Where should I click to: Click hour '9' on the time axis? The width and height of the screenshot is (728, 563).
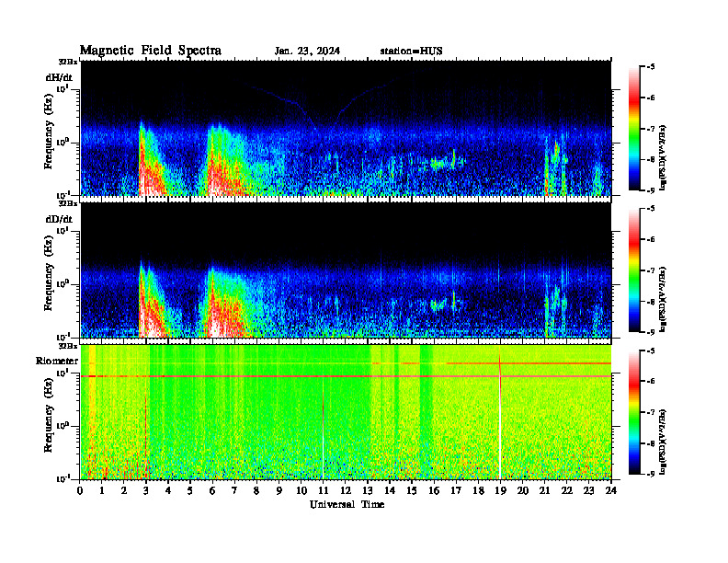[279, 490]
